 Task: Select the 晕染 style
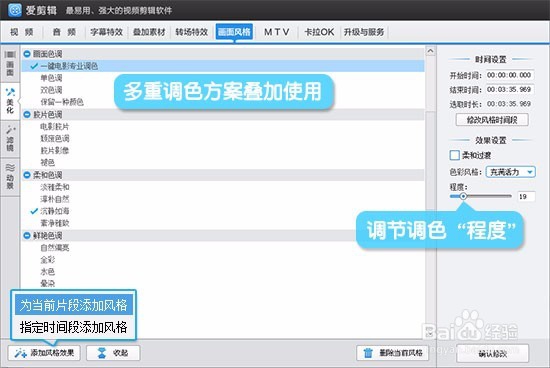coord(48,283)
